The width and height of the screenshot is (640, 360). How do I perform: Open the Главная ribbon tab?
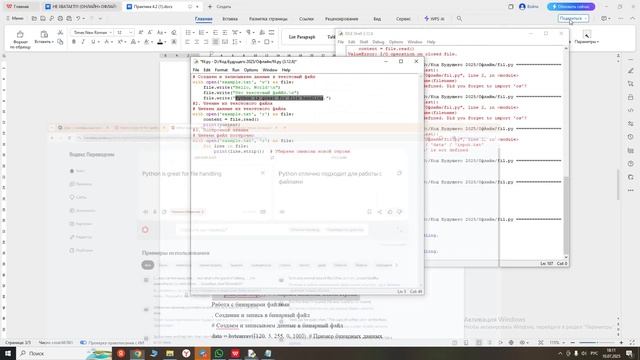[203, 19]
